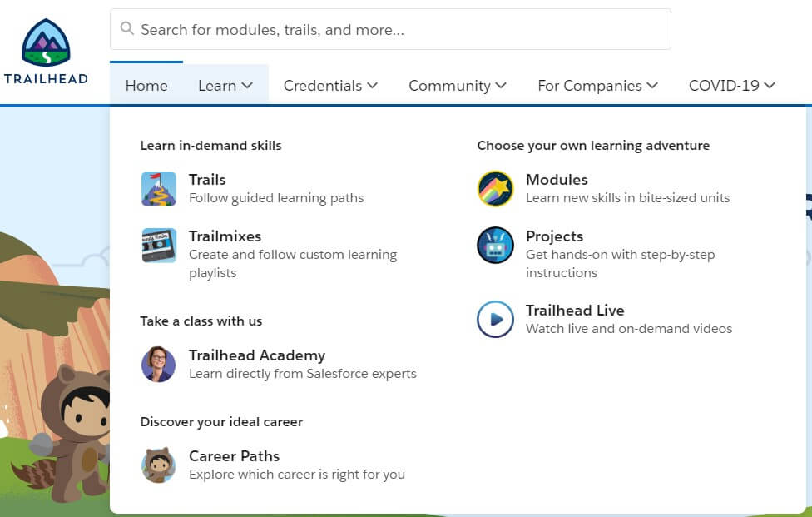Click the Career Paths character icon

(158, 465)
